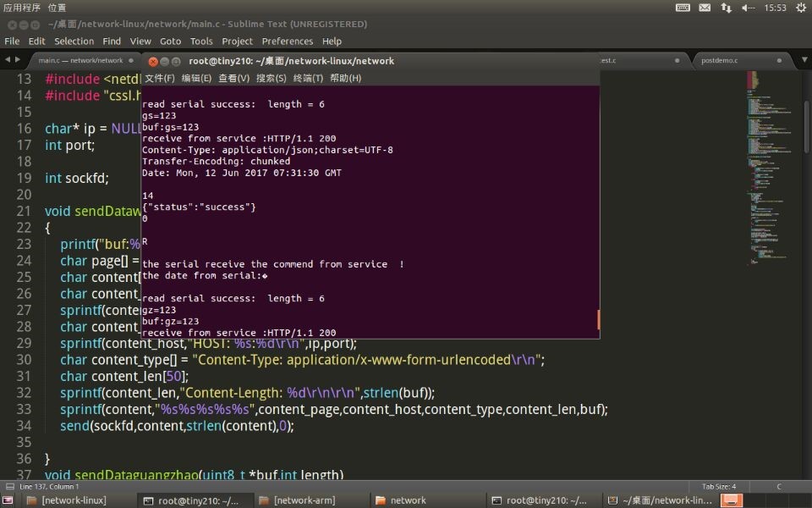This screenshot has height=508, width=812.
Task: Go to previous tab with left arrow
Action: [x=8, y=59]
